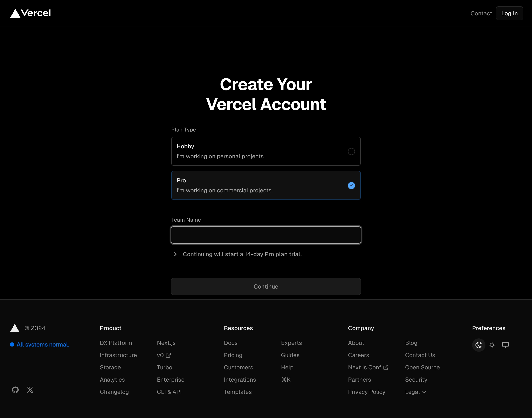532x418 pixels.
Task: Open the Customers footer link
Action: [238, 367]
